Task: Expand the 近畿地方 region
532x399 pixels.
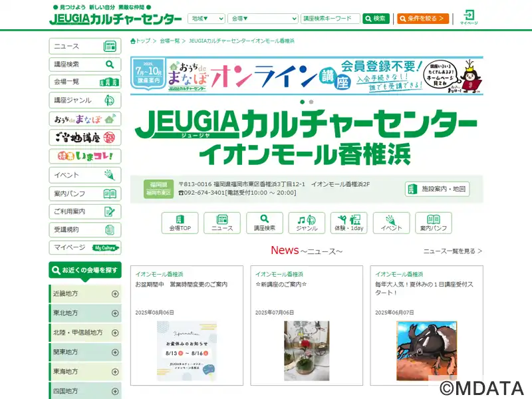Action: [x=85, y=294]
